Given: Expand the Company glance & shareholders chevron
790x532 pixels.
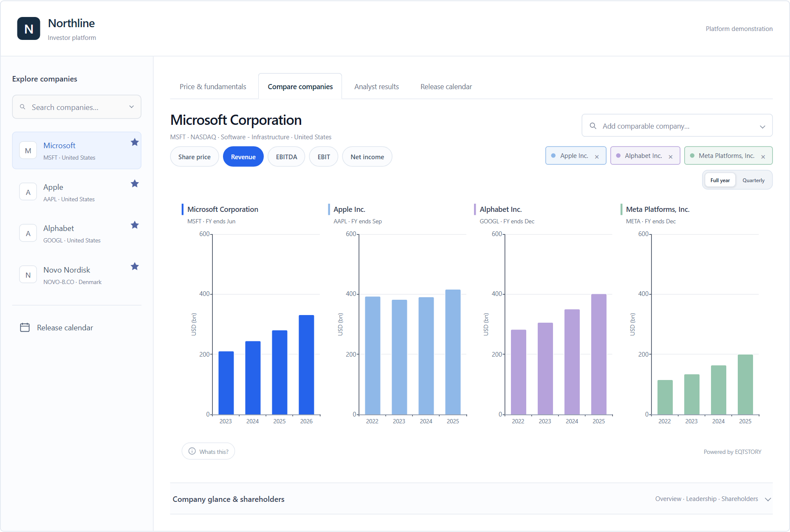Looking at the screenshot, I should [x=768, y=499].
